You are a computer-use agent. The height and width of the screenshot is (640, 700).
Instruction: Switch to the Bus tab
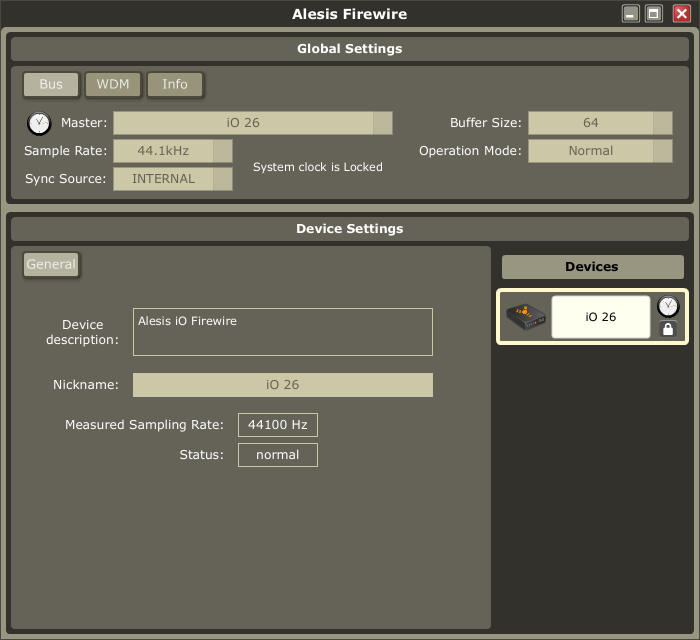pyautogui.click(x=51, y=84)
